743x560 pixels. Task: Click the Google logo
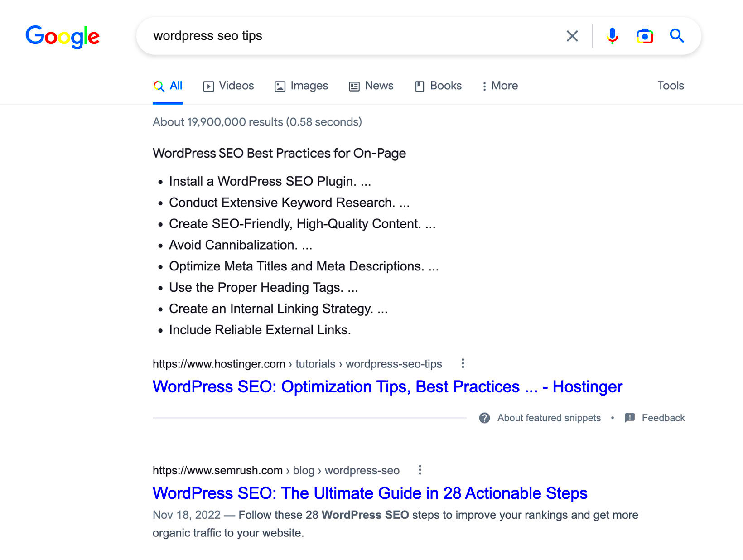[x=63, y=37]
